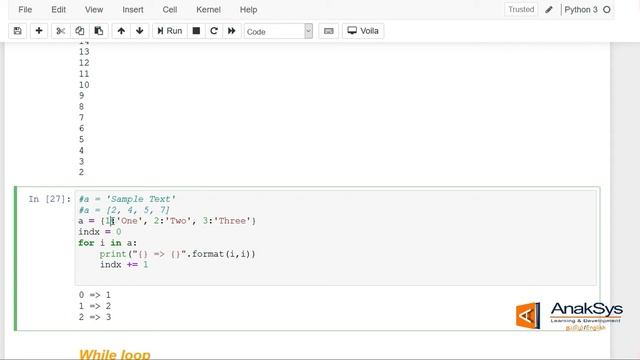Click the In [27] cell prompt
640x360 pixels.
[50, 199]
